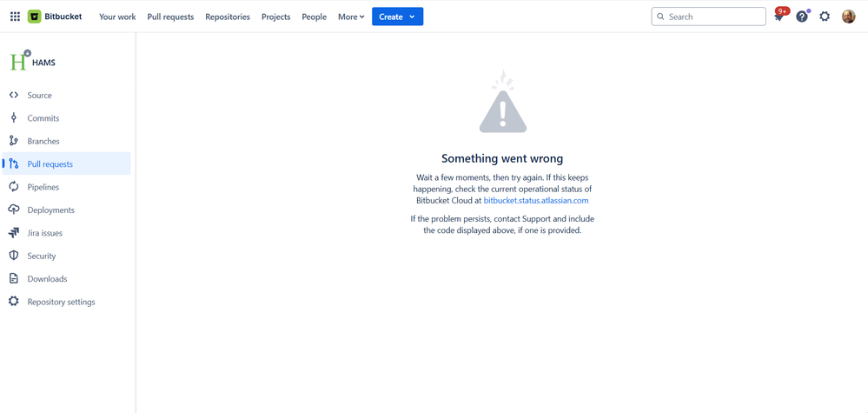Click the Bitbucket logo icon

tap(35, 17)
